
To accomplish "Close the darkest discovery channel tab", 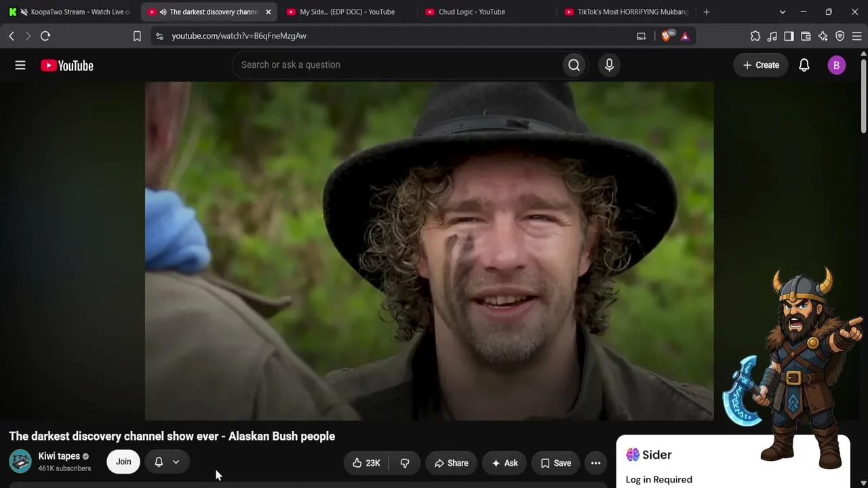I will point(268,12).
